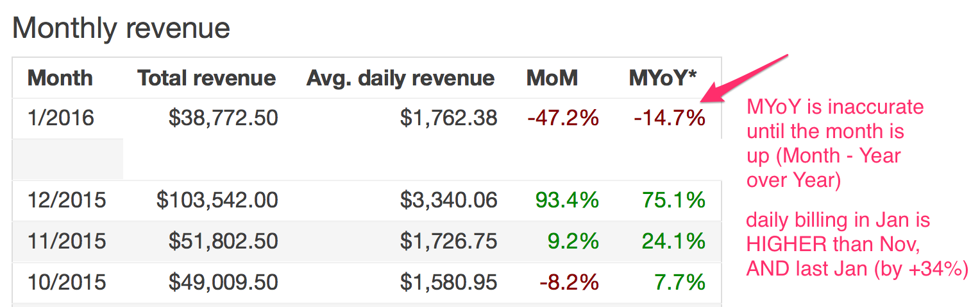The height and width of the screenshot is (307, 980).
Task: Click the $3,340.06 average daily revenue
Action: pos(449,200)
